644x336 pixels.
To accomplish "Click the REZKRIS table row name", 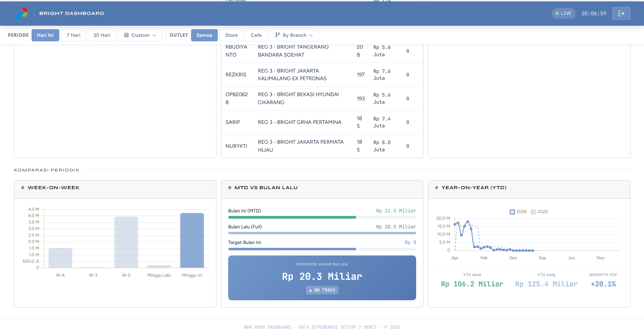I will tap(236, 75).
